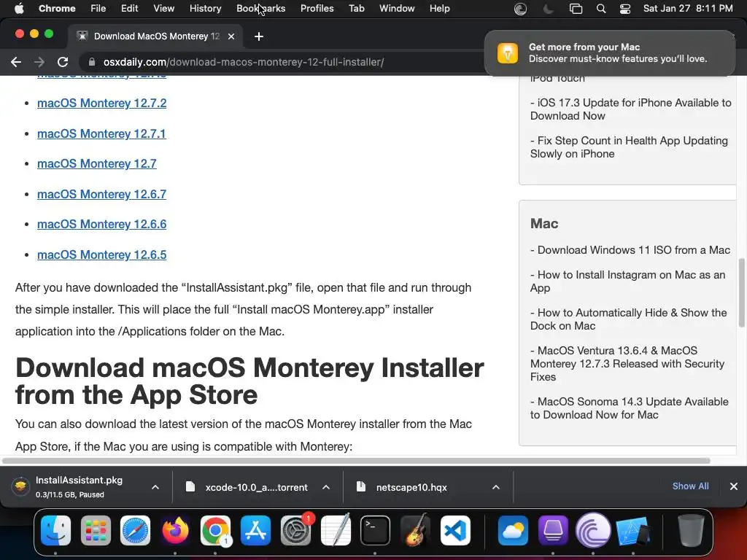Open Launchpad from the Dock
Image resolution: width=747 pixels, height=560 pixels.
(x=96, y=531)
